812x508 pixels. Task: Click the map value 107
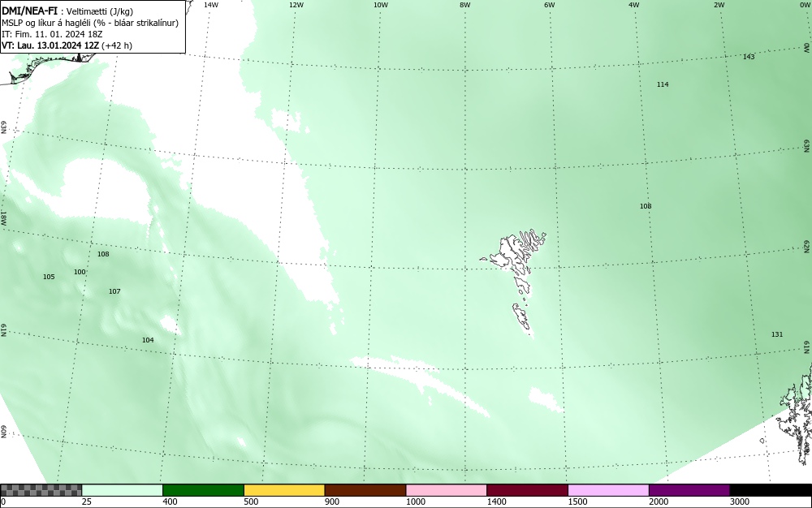point(114,291)
